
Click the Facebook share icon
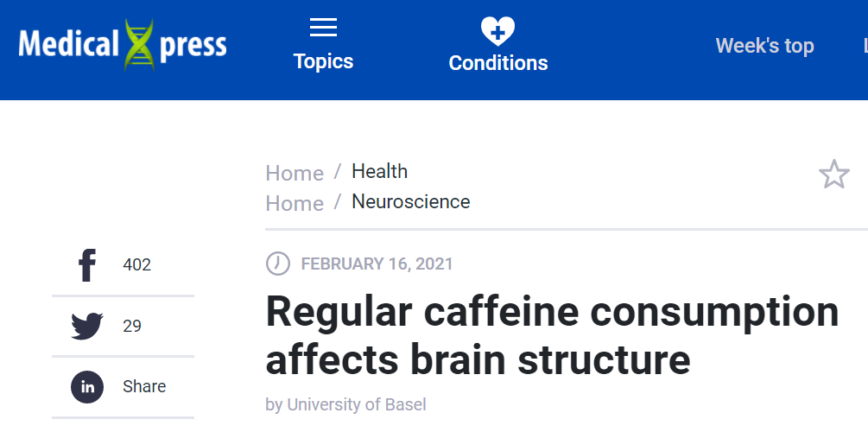click(x=87, y=265)
